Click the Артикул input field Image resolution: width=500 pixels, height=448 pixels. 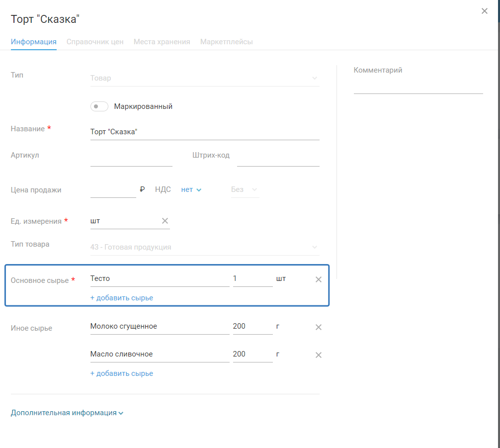pyautogui.click(x=131, y=158)
